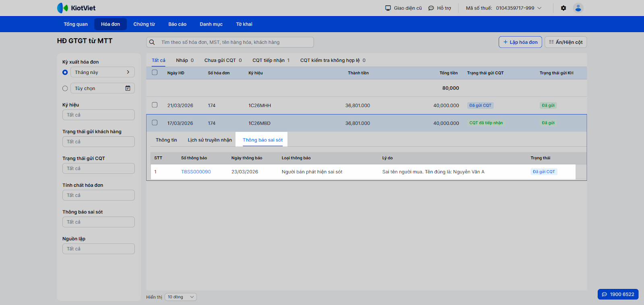Click the Số hóa đơn column header
Viewport: 644px width, 305px height.
pos(219,73)
